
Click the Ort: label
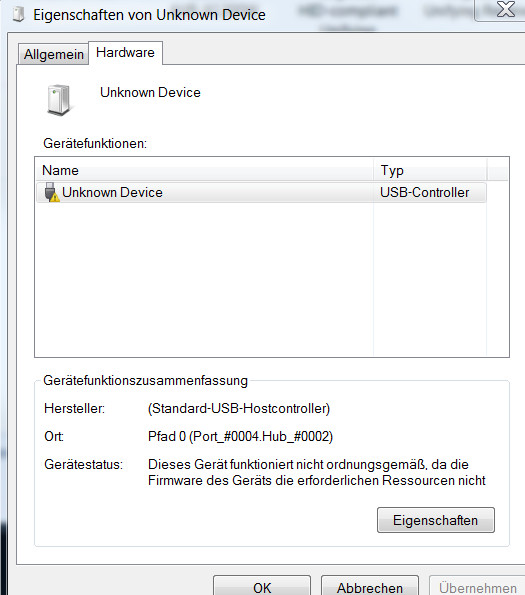coord(54,436)
